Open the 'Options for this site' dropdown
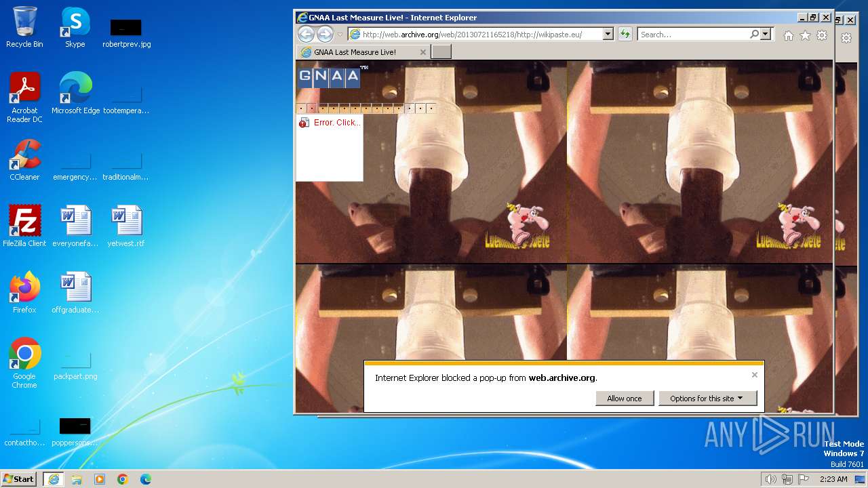Image resolution: width=868 pixels, height=488 pixels. [x=707, y=399]
